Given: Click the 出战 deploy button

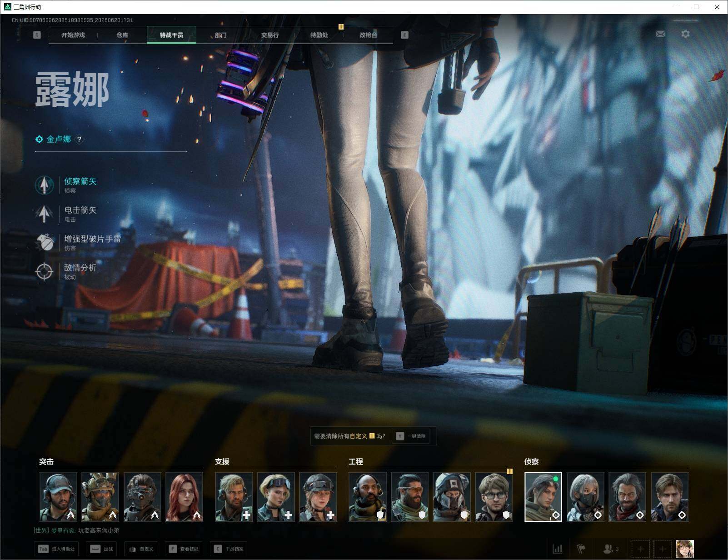Looking at the screenshot, I should 102,549.
